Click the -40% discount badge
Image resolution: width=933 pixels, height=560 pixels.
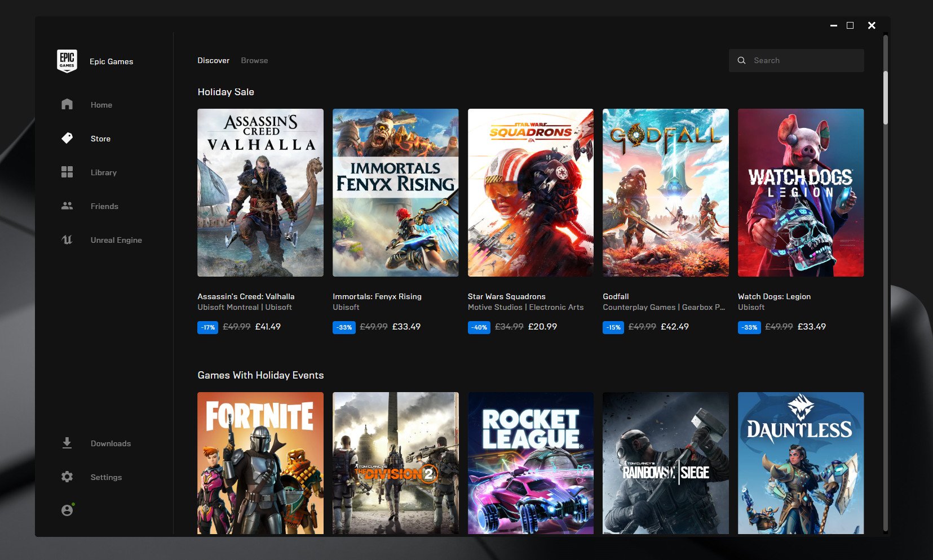coord(479,327)
